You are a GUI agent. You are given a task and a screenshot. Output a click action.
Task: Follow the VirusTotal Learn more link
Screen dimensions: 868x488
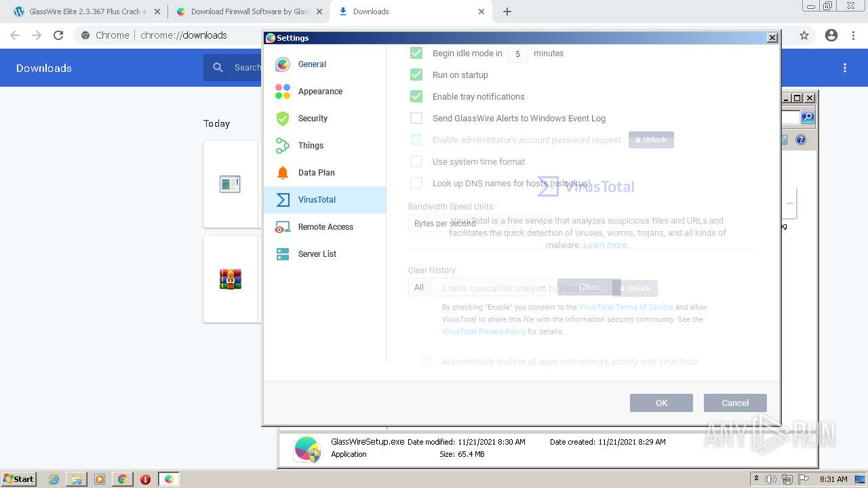point(605,245)
